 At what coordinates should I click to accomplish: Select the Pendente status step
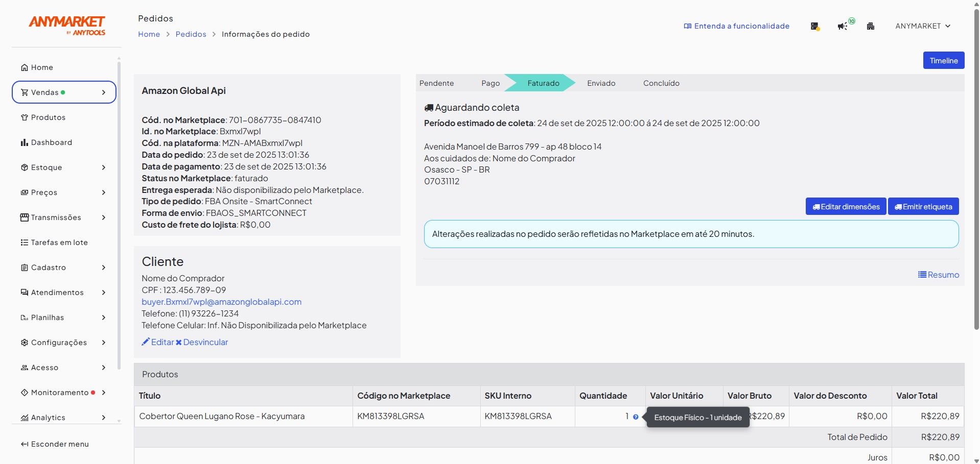coord(436,83)
